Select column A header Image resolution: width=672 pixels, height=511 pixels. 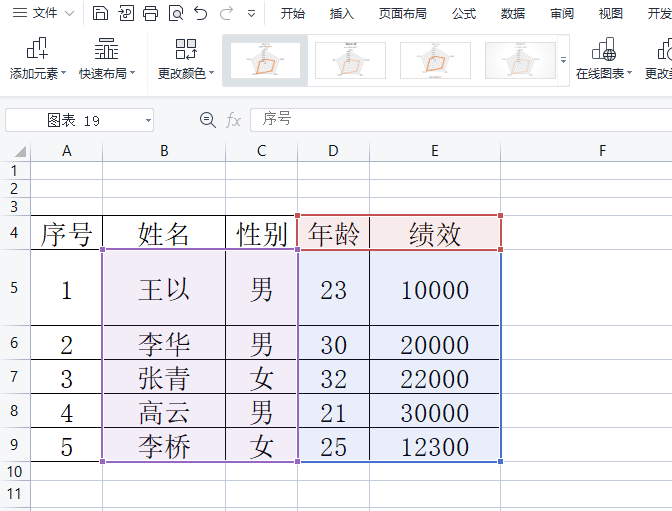(66, 151)
